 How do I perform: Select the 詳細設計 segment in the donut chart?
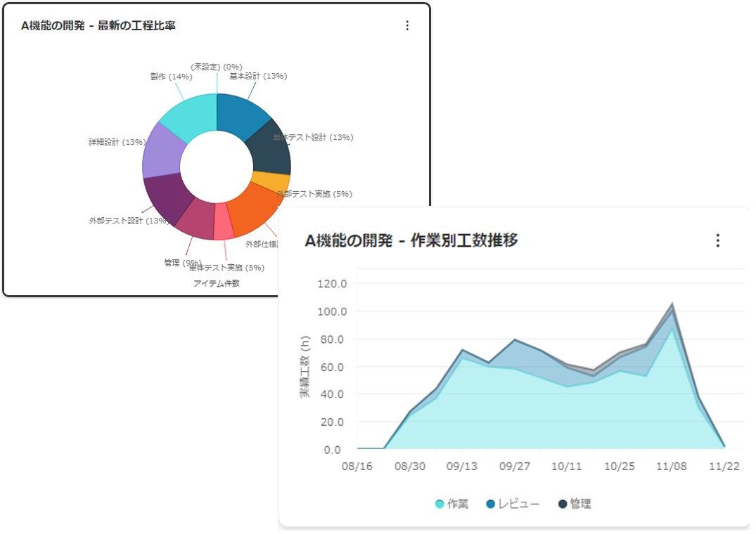[x=160, y=151]
